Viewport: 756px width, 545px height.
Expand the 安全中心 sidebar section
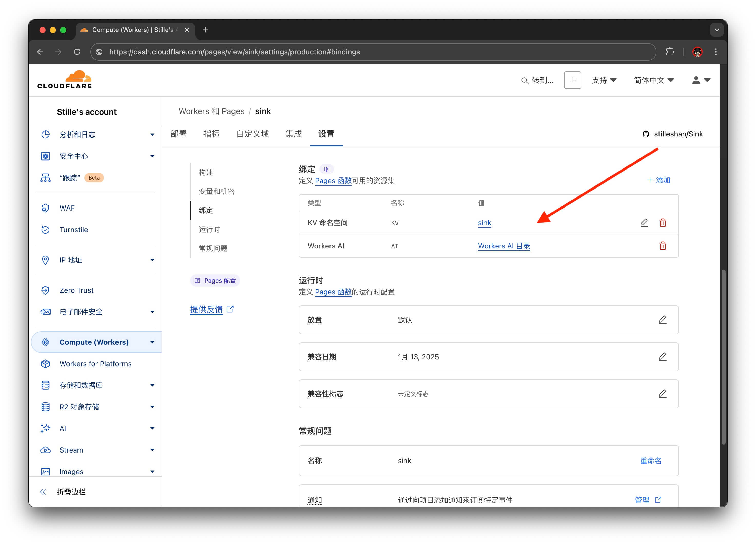152,156
